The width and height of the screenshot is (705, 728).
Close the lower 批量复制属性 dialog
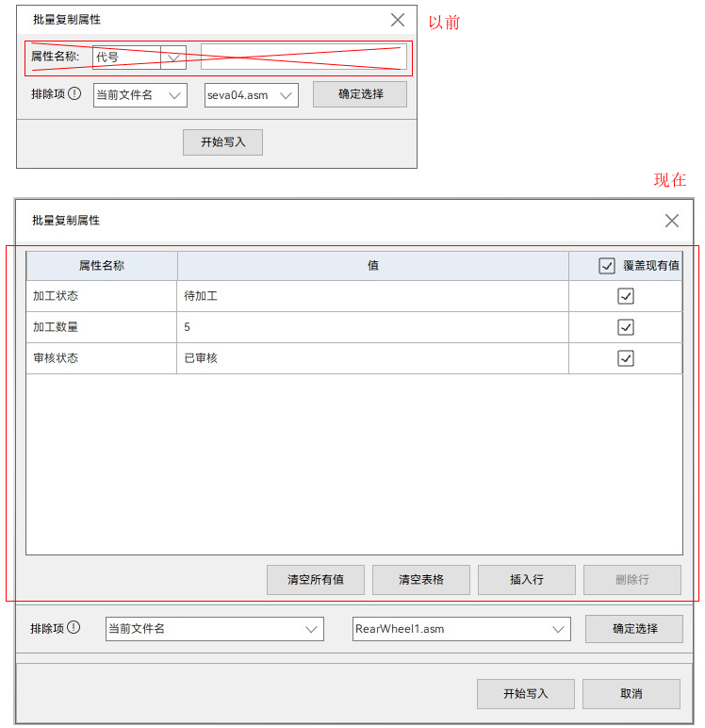(x=671, y=221)
